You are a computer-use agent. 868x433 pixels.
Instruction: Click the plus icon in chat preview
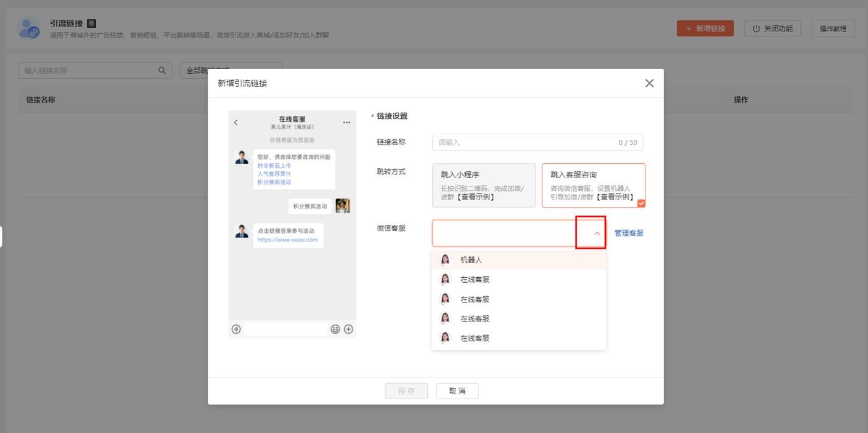[x=348, y=330]
